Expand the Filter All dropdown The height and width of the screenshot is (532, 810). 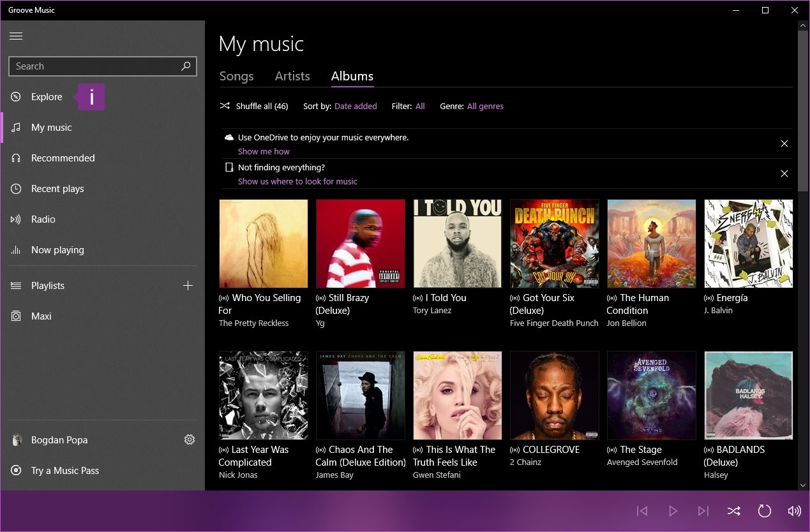coord(419,107)
